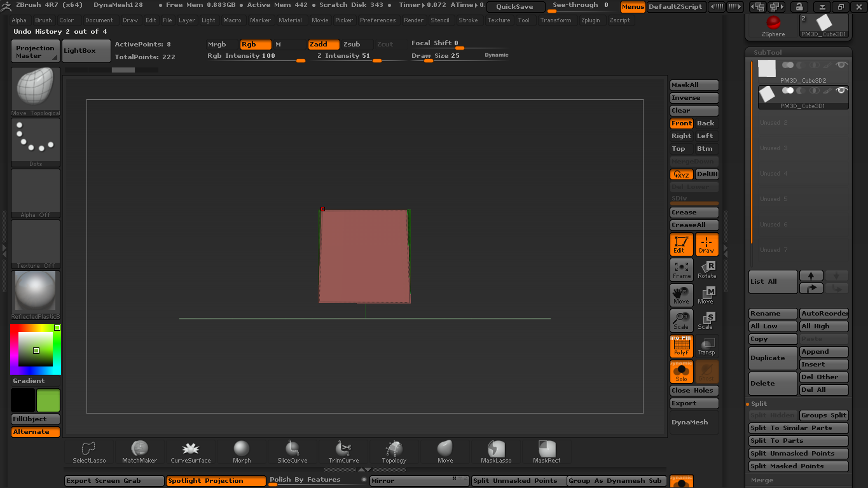Select the Morph brush

[242, 452]
